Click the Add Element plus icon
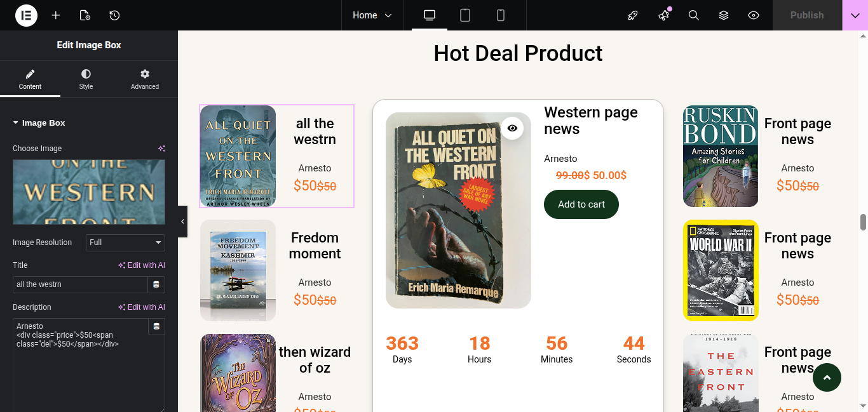Image resolution: width=868 pixels, height=412 pixels. pyautogui.click(x=56, y=15)
